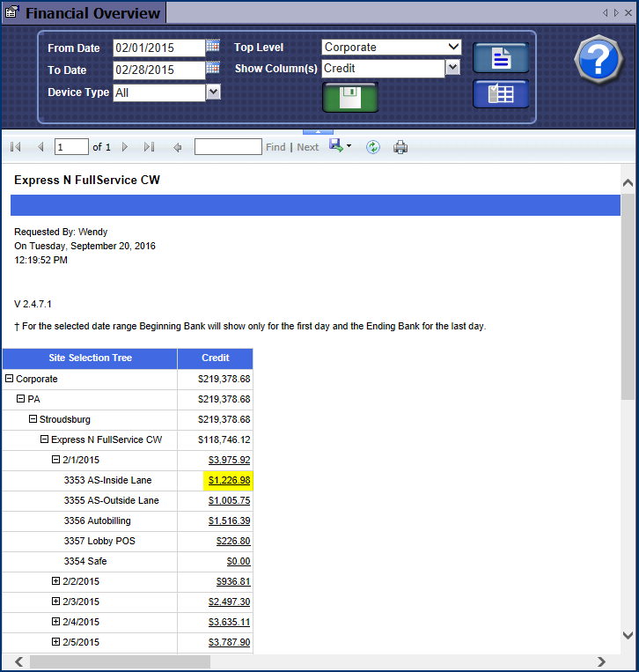Screen dimensions: 639x672
Task: Open the Device Type dropdown
Action: coord(212,92)
